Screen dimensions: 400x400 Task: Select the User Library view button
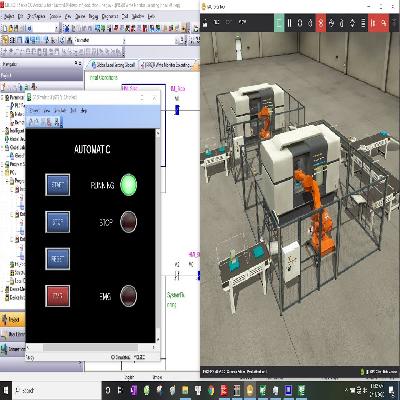[12, 334]
